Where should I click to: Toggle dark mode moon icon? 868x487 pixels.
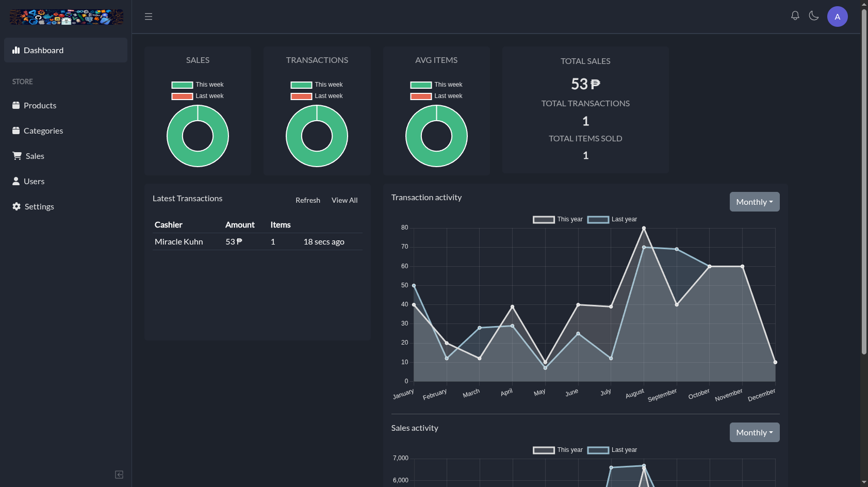(x=814, y=16)
